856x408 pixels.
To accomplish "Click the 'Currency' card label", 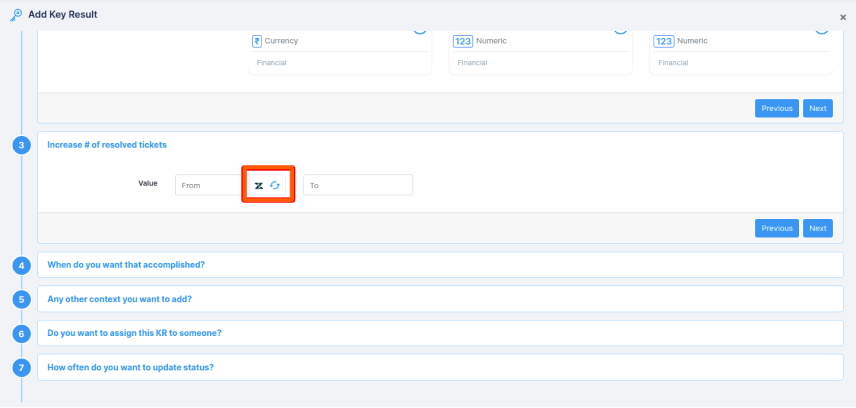I will point(282,41).
